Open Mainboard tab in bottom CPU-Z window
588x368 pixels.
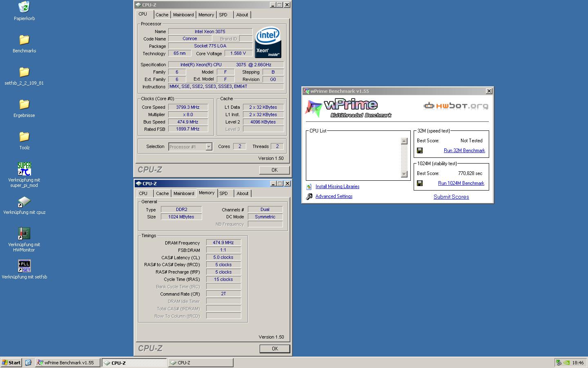(x=184, y=193)
